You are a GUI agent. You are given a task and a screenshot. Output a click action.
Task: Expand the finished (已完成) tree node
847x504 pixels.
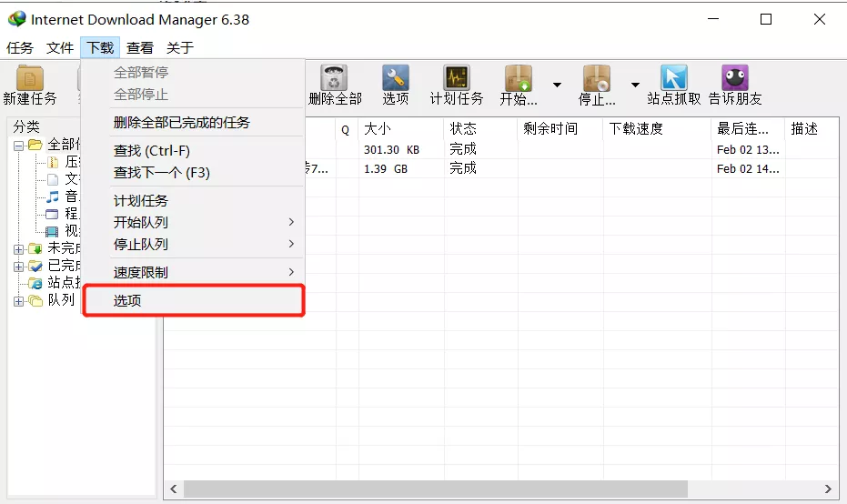click(x=18, y=267)
